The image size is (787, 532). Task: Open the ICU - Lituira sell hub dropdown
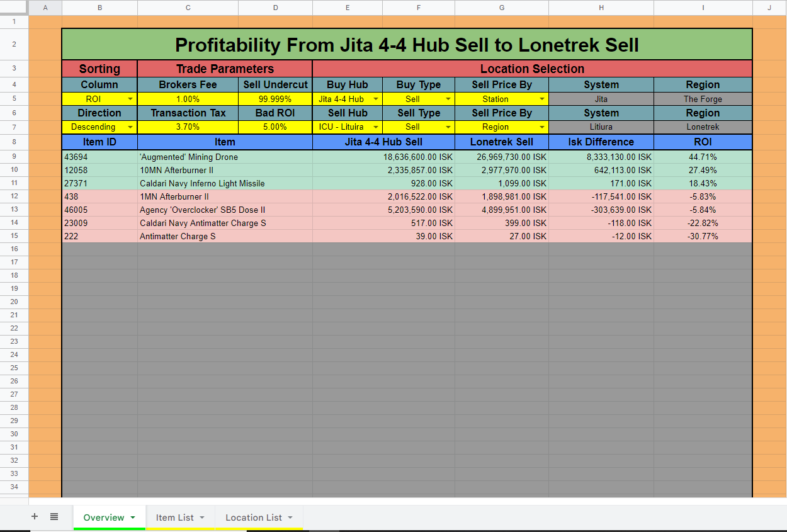coord(376,127)
